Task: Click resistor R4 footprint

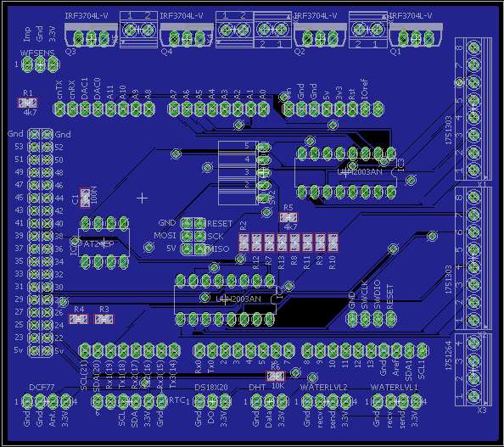Action: pos(78,319)
